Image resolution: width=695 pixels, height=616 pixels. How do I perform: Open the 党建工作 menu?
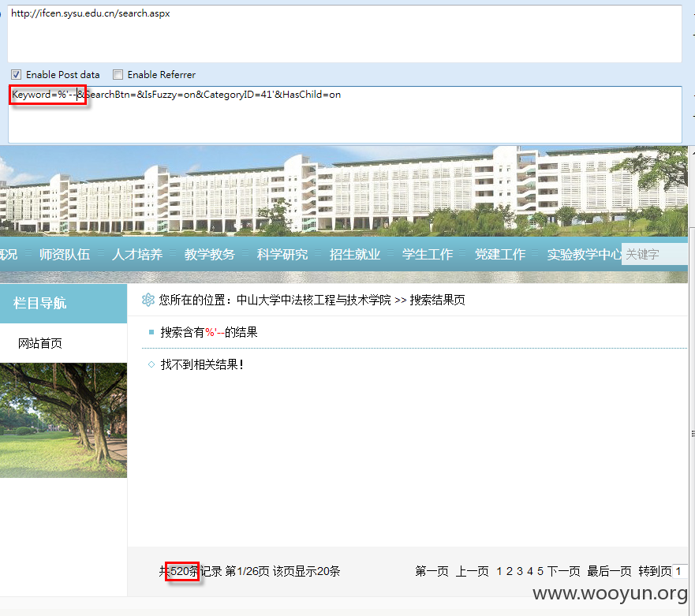coord(500,255)
